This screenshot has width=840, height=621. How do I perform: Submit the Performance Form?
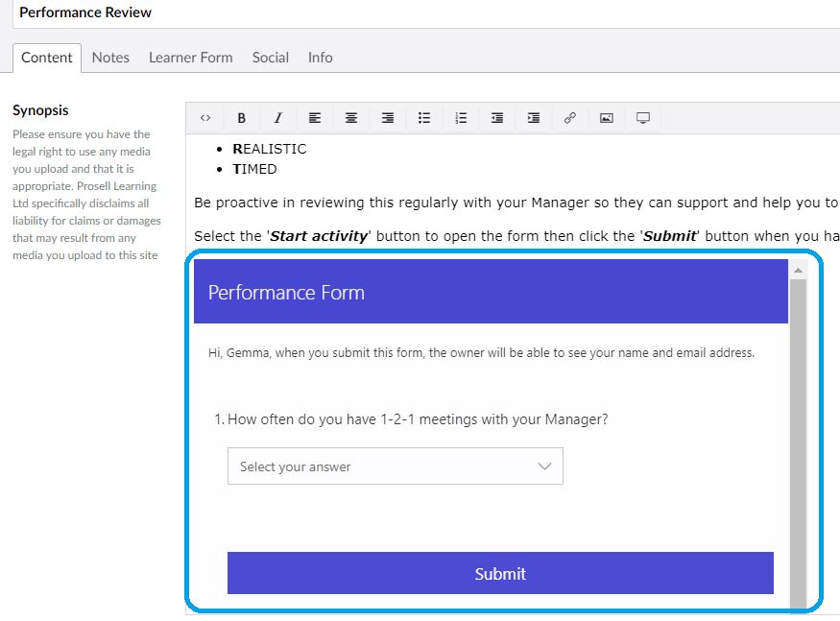point(500,573)
